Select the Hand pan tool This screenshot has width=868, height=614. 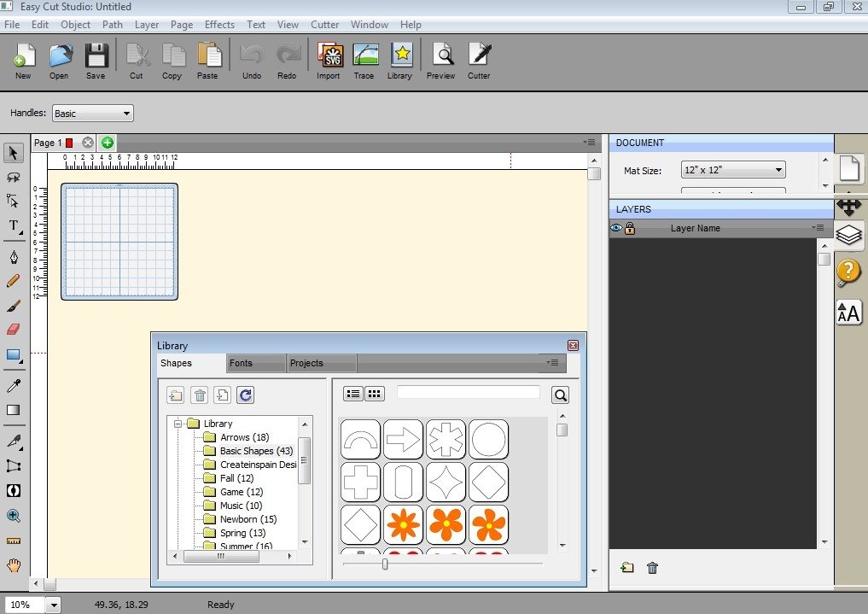pyautogui.click(x=14, y=565)
